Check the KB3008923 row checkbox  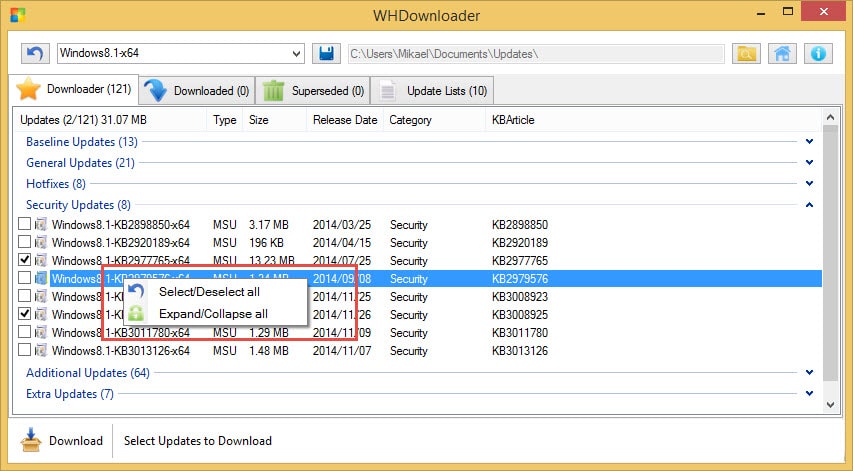(x=24, y=296)
